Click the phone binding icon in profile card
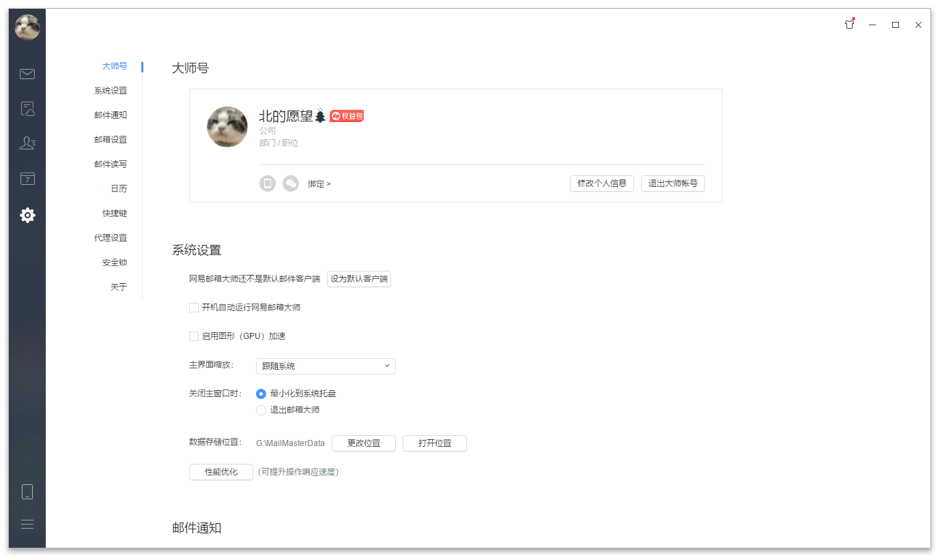The height and width of the screenshot is (560, 942). (268, 183)
